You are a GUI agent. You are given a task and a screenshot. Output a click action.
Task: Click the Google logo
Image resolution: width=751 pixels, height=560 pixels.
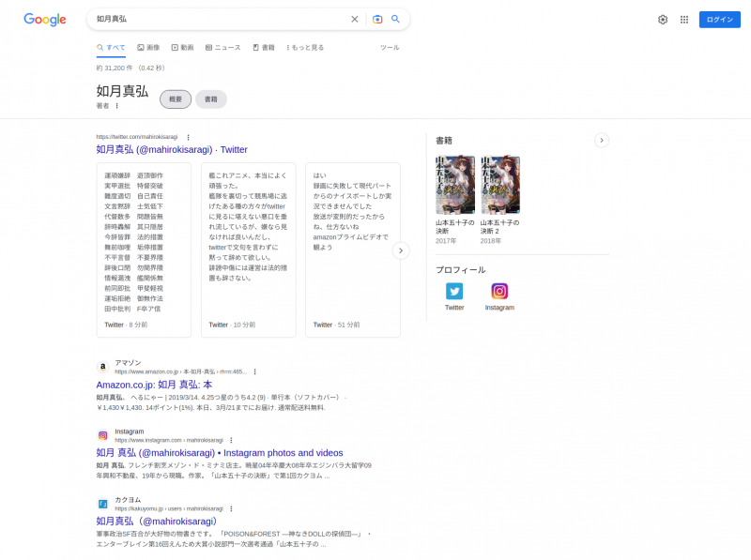pos(45,19)
